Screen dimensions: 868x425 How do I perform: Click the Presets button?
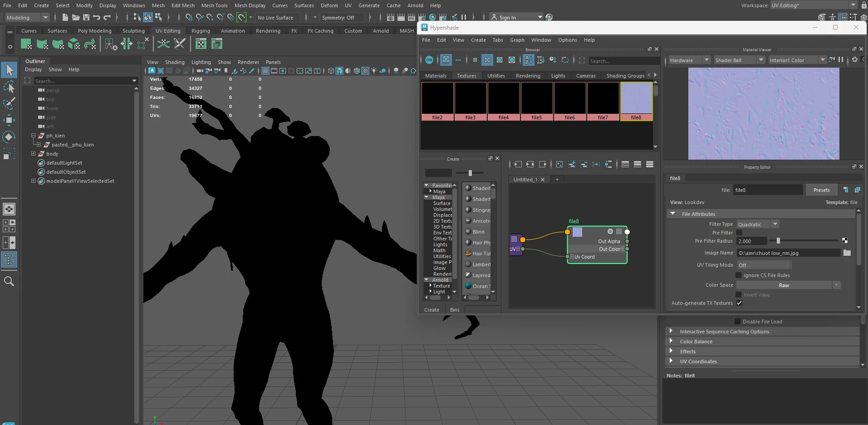coord(821,190)
